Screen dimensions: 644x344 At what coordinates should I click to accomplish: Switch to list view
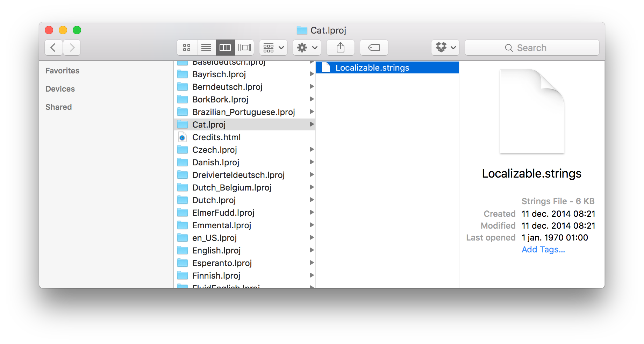coord(206,48)
